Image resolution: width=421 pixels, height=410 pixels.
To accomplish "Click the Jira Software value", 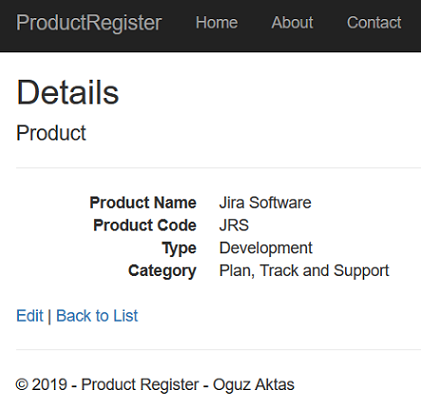I will tap(265, 203).
